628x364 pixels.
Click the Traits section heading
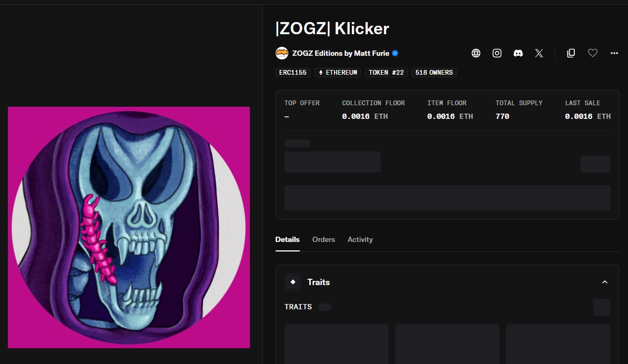(318, 282)
